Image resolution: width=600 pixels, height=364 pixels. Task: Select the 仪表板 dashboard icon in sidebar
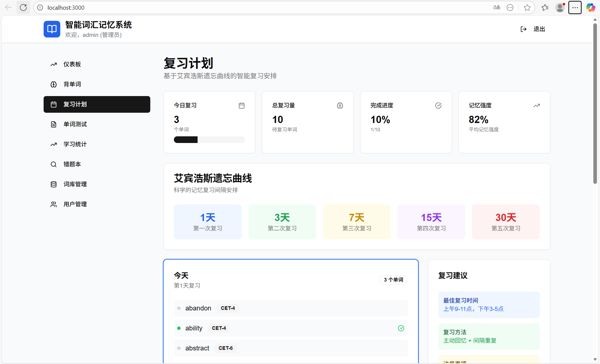click(x=54, y=64)
